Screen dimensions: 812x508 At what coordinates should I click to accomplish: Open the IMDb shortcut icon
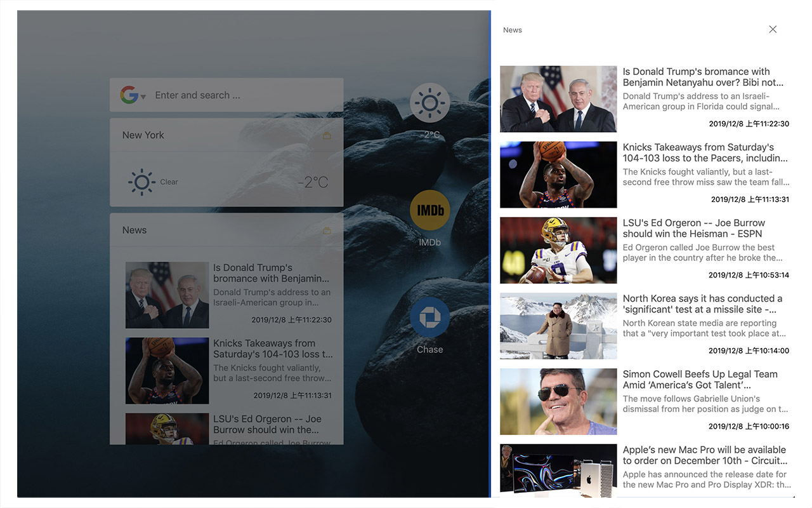[430, 210]
